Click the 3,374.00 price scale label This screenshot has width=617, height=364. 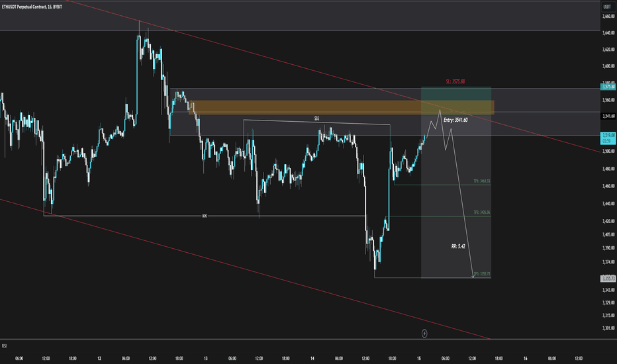point(608,261)
